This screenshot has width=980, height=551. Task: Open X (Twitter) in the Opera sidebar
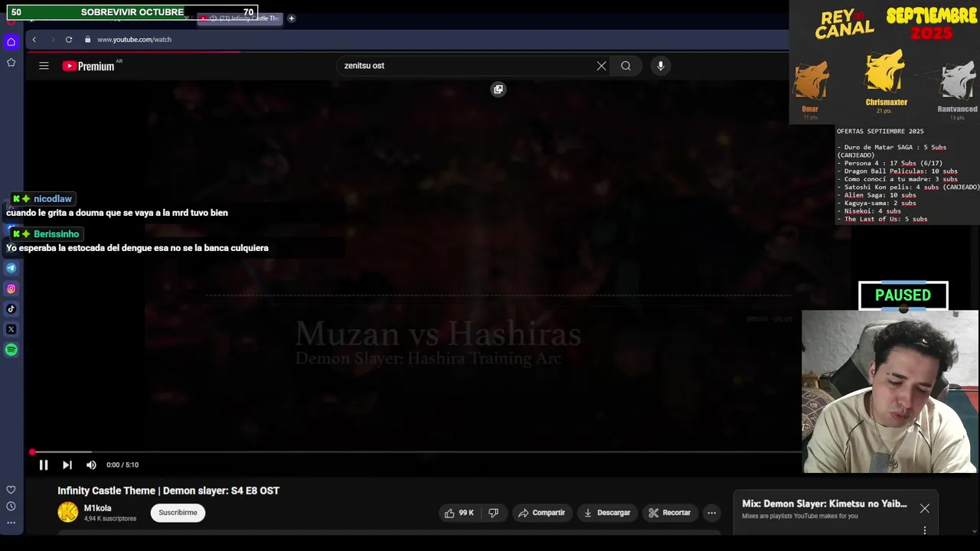pos(11,329)
